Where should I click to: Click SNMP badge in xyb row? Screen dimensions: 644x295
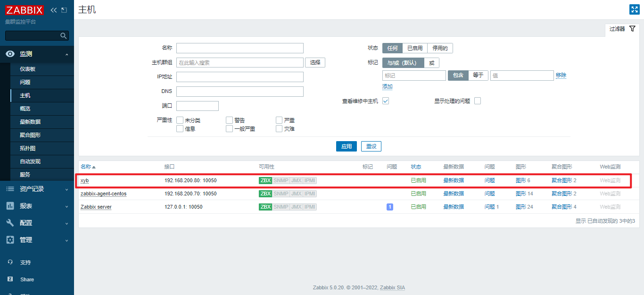point(281,180)
